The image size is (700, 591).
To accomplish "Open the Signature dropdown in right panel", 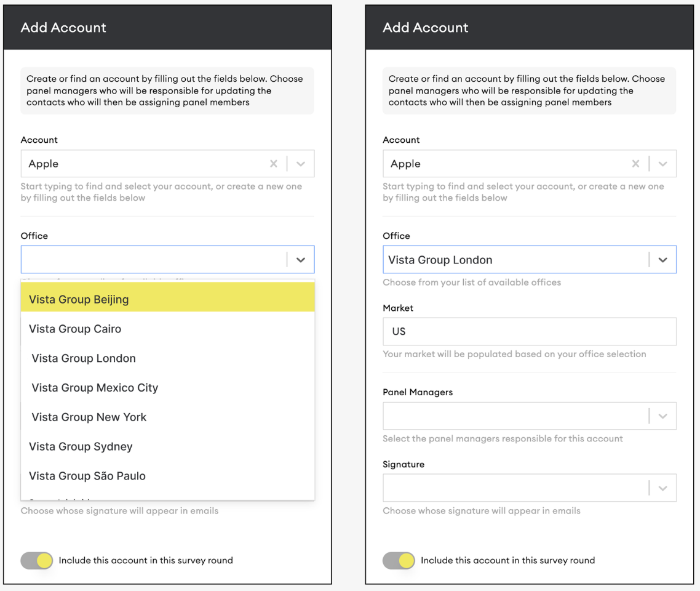I will coord(663,488).
